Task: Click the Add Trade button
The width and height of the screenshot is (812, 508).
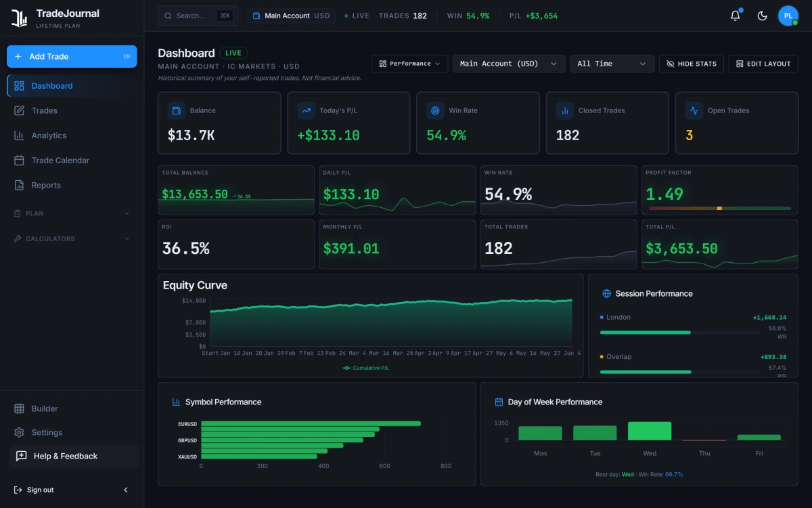Action: coord(72,56)
